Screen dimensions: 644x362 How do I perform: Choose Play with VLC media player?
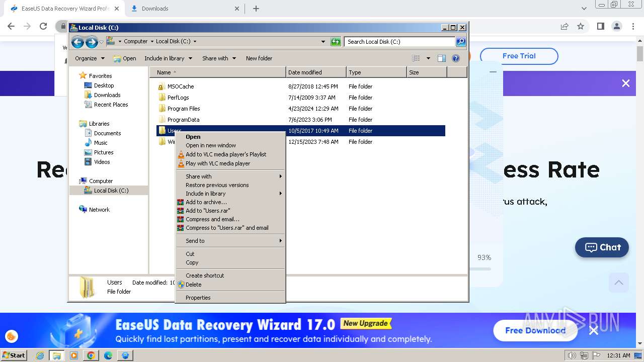tap(230, 163)
